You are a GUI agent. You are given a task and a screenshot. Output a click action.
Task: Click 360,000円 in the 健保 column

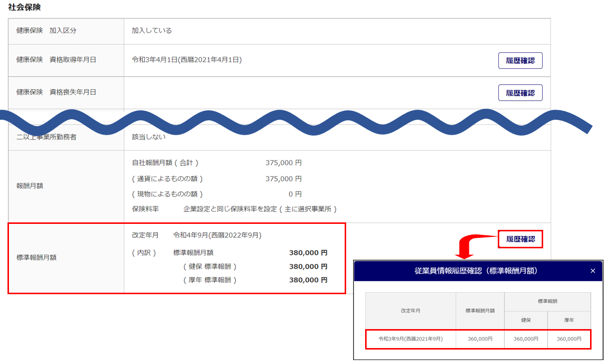526,339
